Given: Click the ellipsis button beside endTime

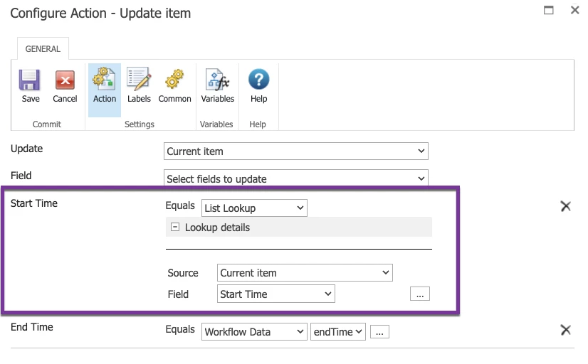Looking at the screenshot, I should point(379,332).
